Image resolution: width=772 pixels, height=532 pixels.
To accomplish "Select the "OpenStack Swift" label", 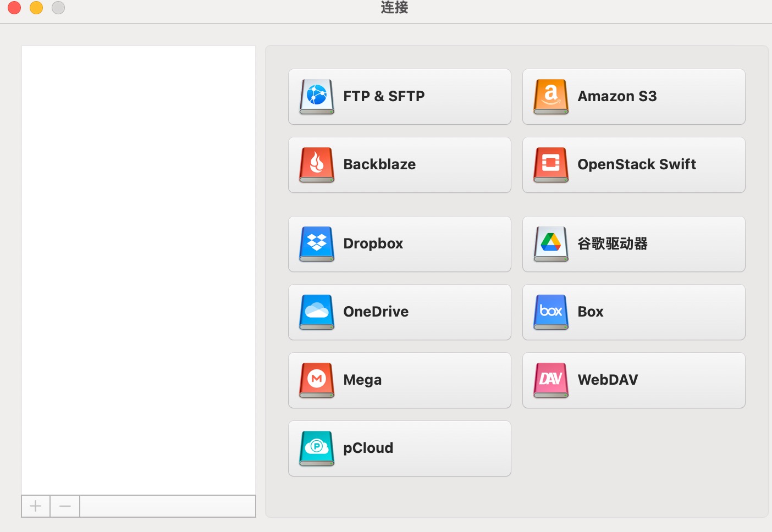I will point(637,164).
